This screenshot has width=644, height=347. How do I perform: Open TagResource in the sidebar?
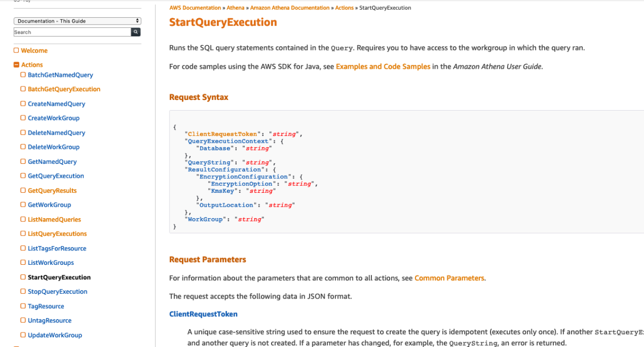[46, 306]
